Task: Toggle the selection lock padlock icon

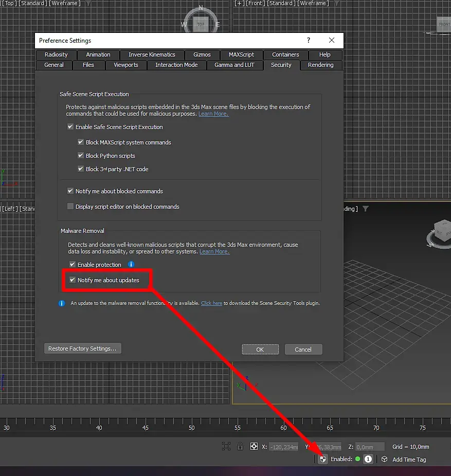Action: (240, 446)
